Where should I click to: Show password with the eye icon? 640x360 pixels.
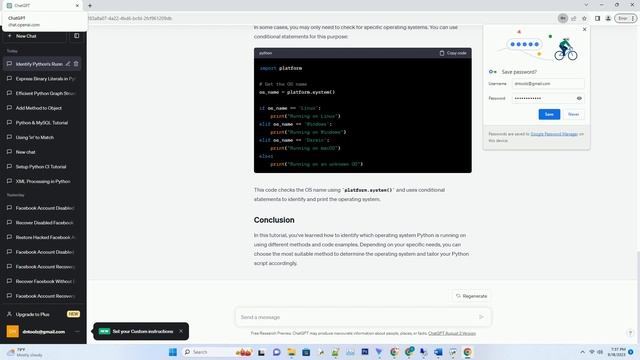pyautogui.click(x=579, y=98)
